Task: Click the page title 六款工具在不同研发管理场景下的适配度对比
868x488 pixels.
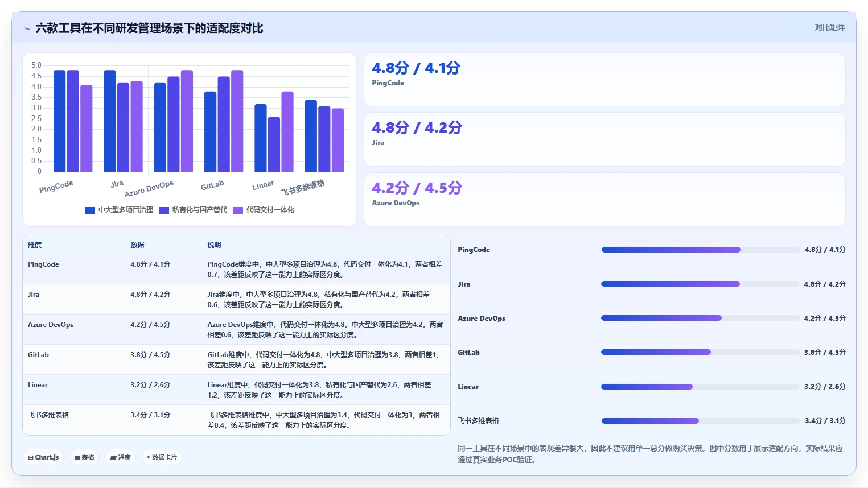Action: click(149, 28)
